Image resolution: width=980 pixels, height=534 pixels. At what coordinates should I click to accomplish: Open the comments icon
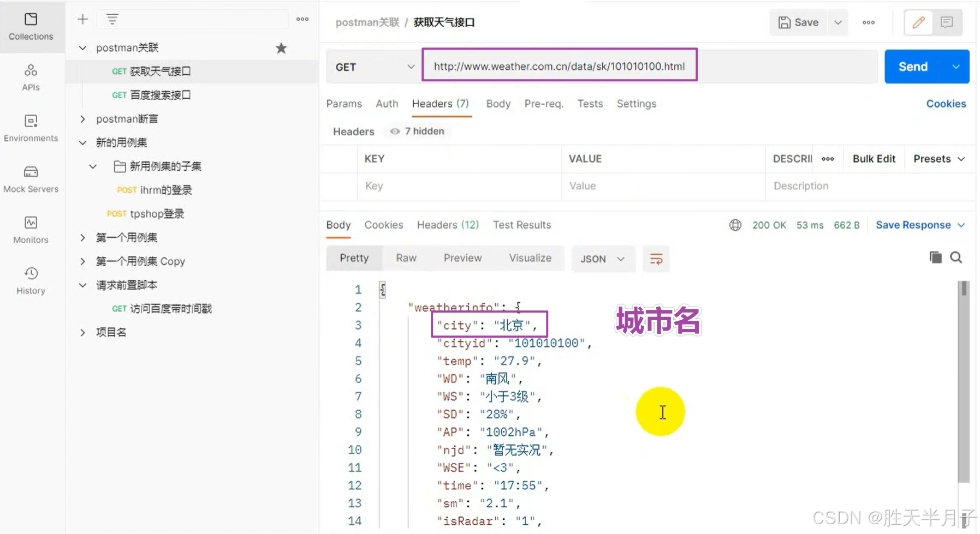tap(947, 22)
